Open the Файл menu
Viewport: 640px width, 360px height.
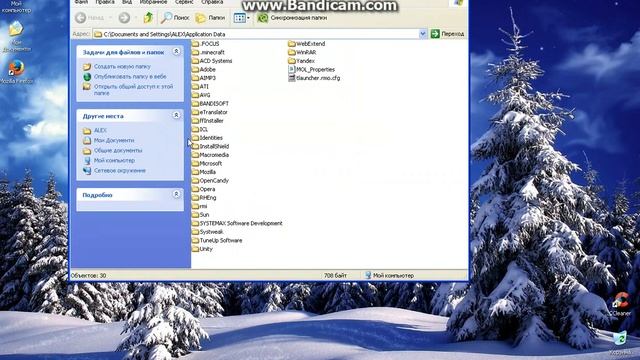pyautogui.click(x=81, y=2)
